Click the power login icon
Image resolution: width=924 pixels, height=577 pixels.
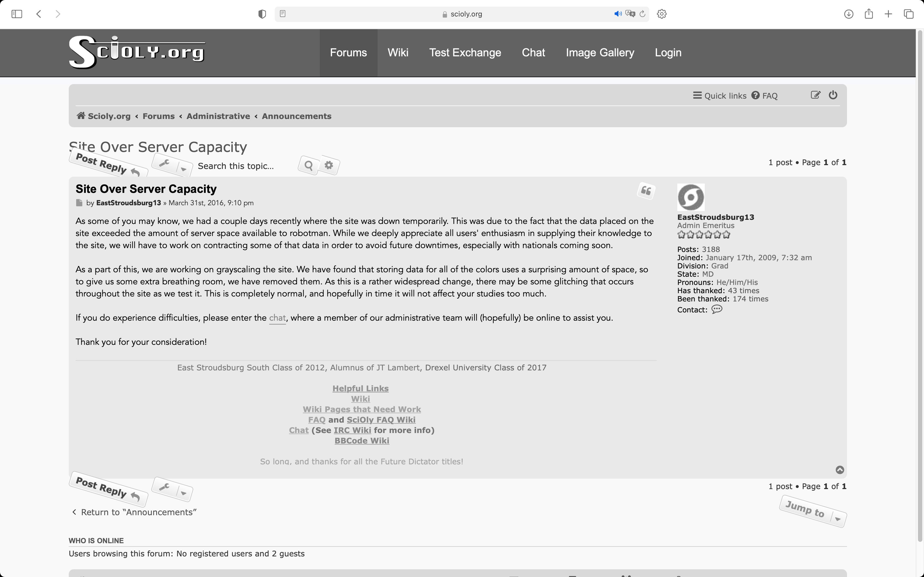(833, 95)
